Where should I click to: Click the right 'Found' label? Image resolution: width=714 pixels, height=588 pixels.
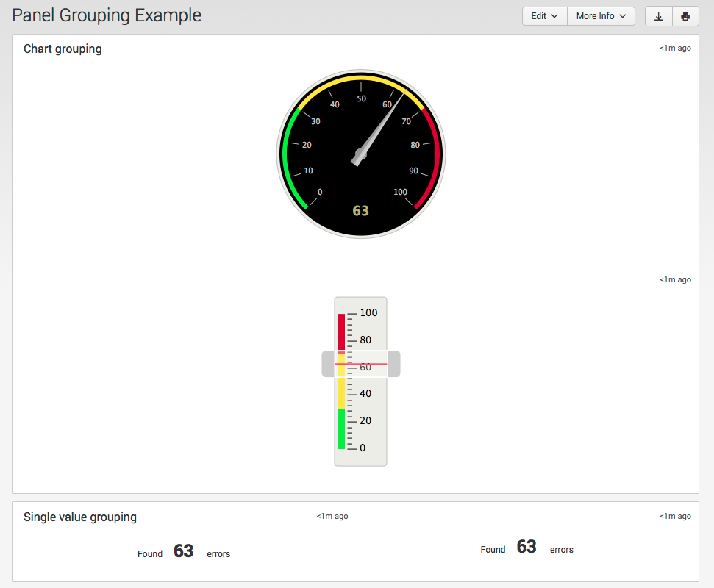[493, 549]
